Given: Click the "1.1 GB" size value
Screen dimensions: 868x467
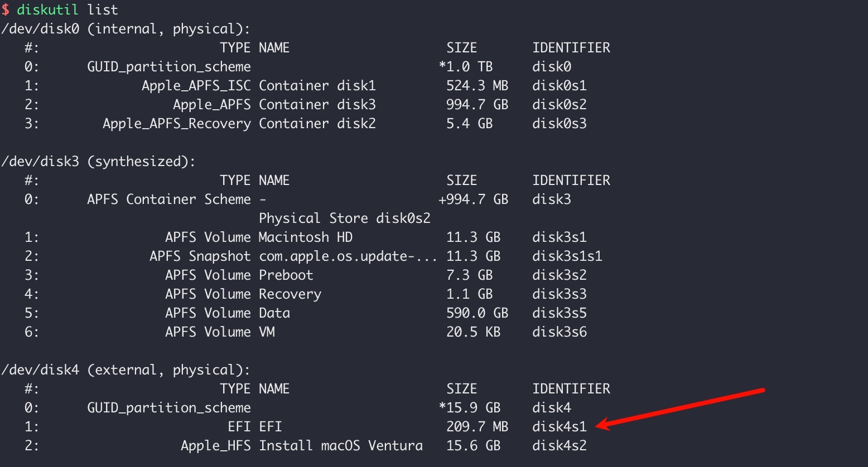Looking at the screenshot, I should (470, 294).
